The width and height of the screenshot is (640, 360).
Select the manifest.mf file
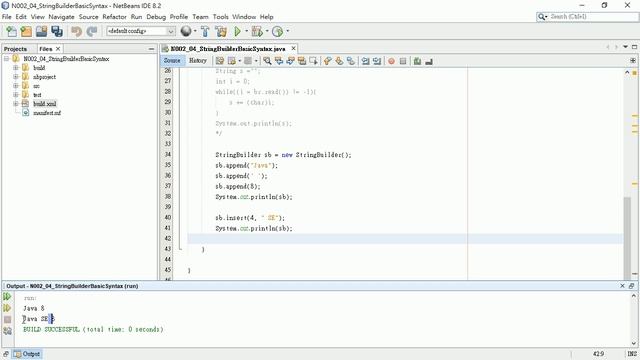pos(47,113)
